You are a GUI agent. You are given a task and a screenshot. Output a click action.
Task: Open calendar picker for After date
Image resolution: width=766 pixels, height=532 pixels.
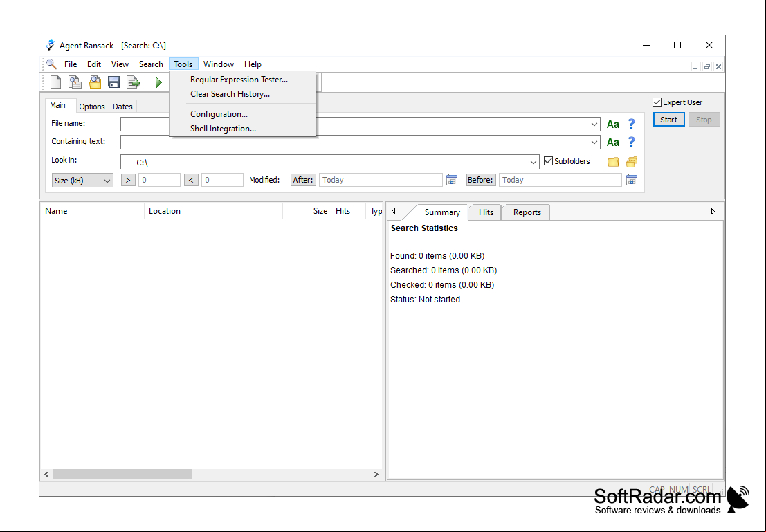pyautogui.click(x=452, y=180)
